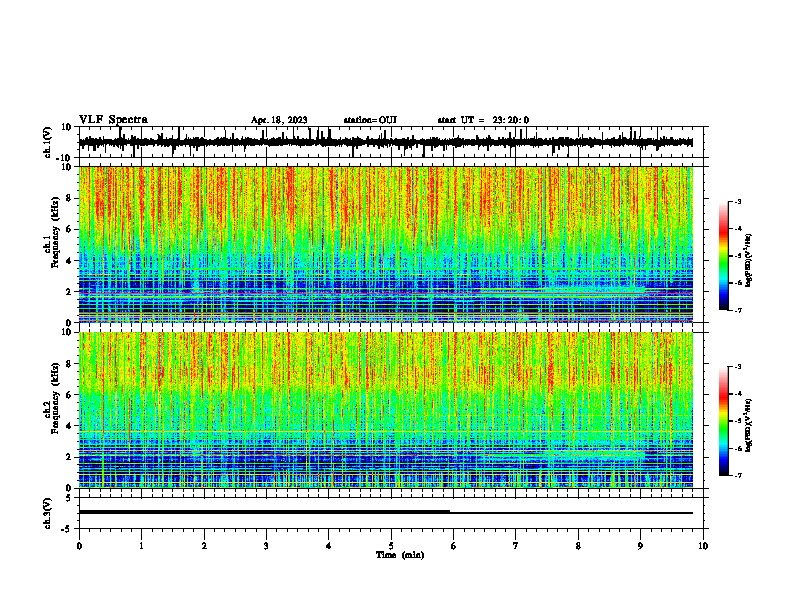Click the '4' tick on ch.2 frequency axis
Screen dimensions: 792x612
pyautogui.click(x=69, y=426)
